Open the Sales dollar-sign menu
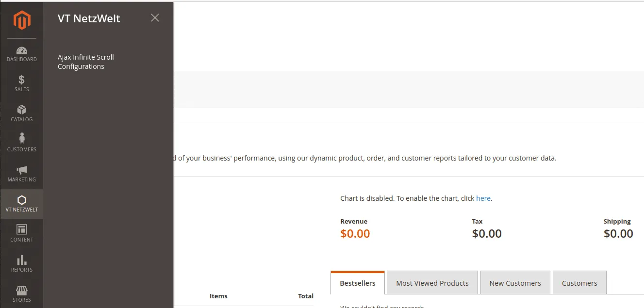 [22, 83]
